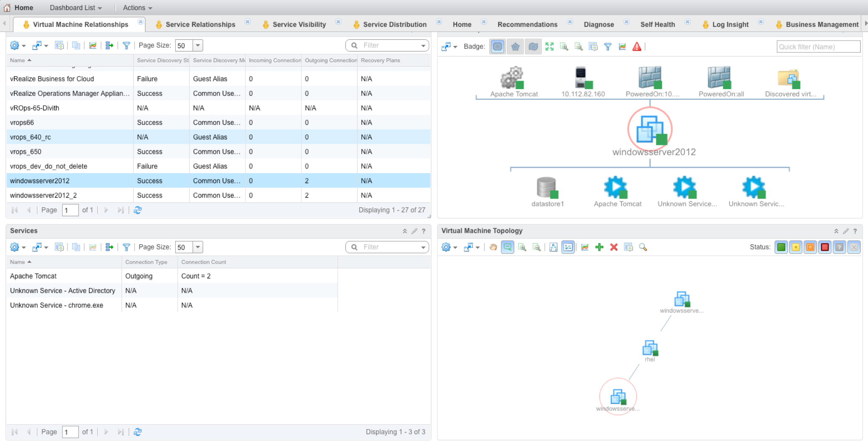Click the red X remove icon
Screen dimensions: 868x446
pyautogui.click(x=614, y=247)
